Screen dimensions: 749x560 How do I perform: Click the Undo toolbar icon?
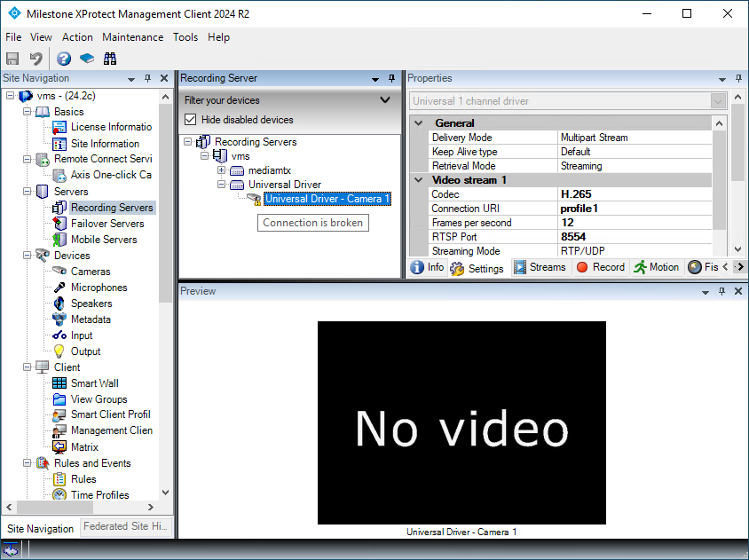pyautogui.click(x=35, y=59)
